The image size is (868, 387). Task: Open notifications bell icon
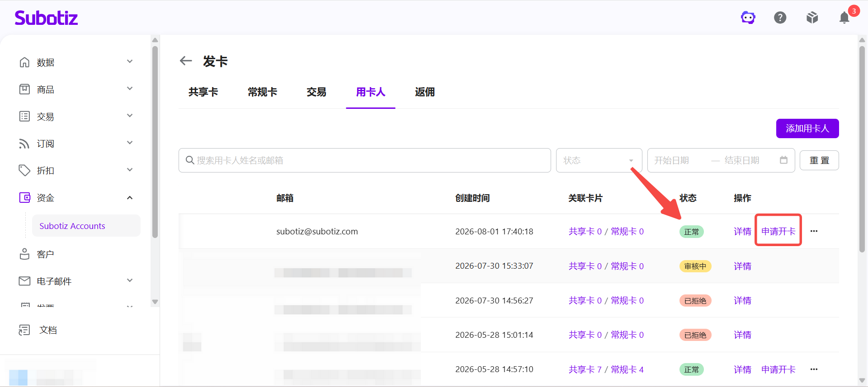pyautogui.click(x=844, y=18)
